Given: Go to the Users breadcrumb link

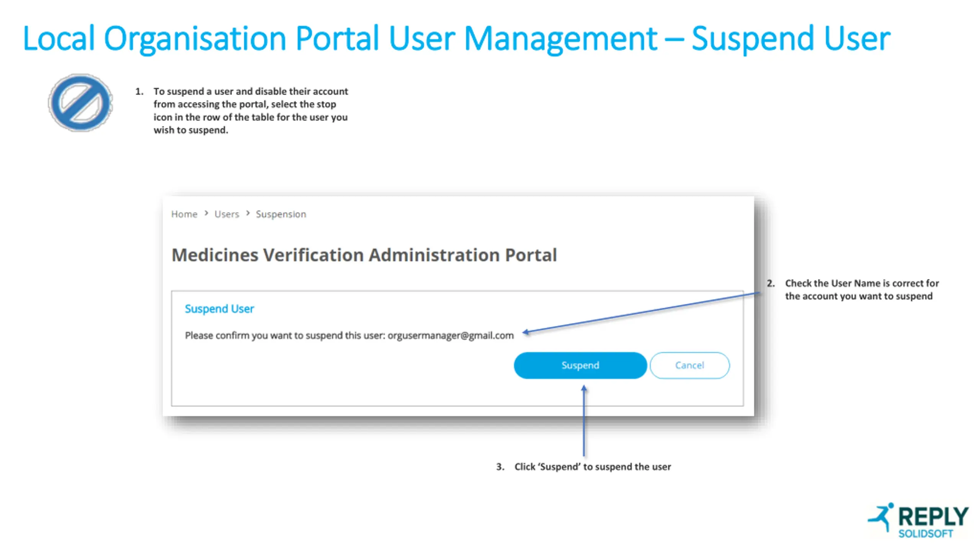Looking at the screenshot, I should point(227,214).
